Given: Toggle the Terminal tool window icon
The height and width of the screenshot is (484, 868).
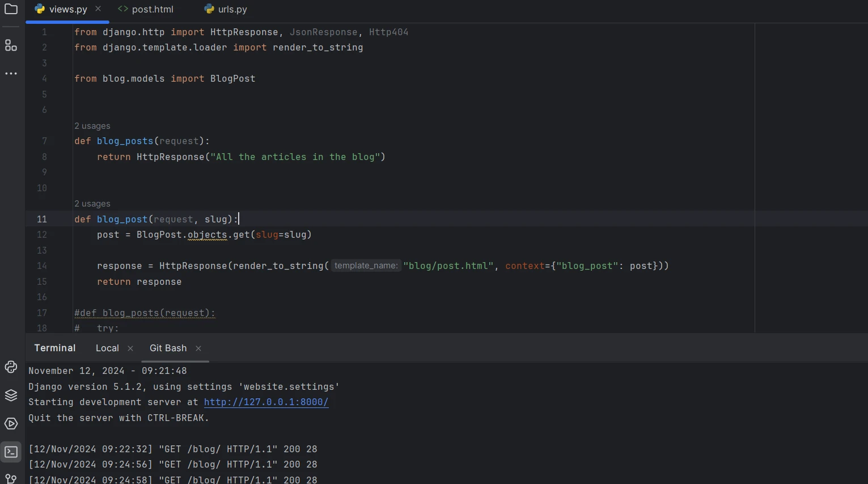Looking at the screenshot, I should click(11, 452).
